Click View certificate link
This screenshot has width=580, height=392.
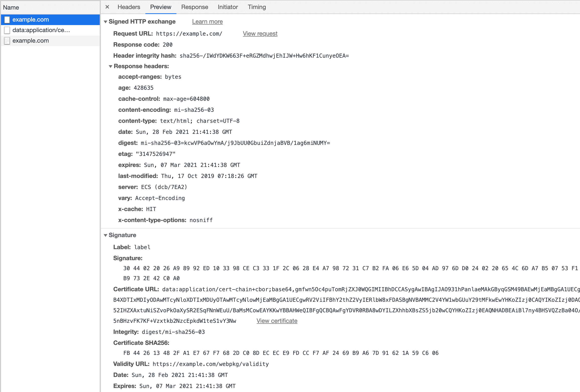click(276, 321)
